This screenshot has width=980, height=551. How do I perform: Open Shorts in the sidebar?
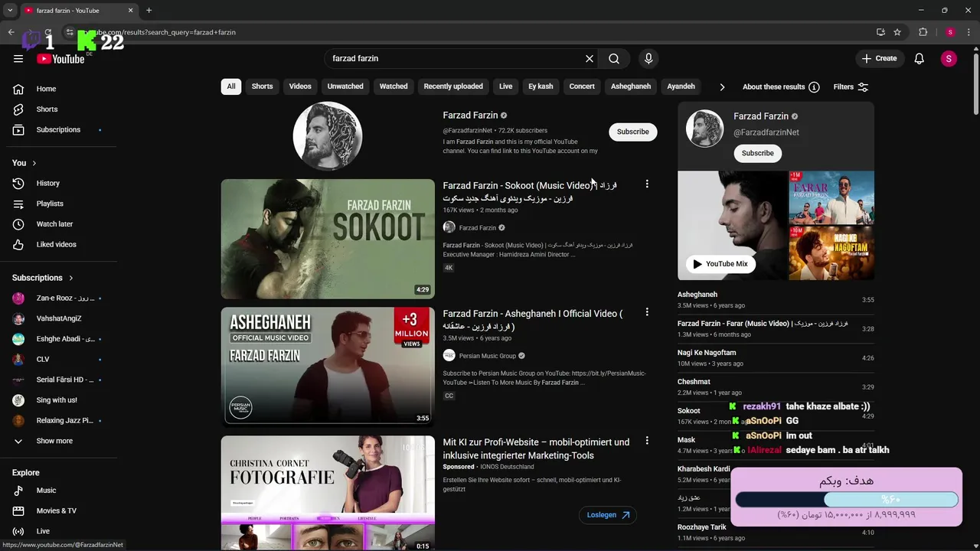click(59, 109)
